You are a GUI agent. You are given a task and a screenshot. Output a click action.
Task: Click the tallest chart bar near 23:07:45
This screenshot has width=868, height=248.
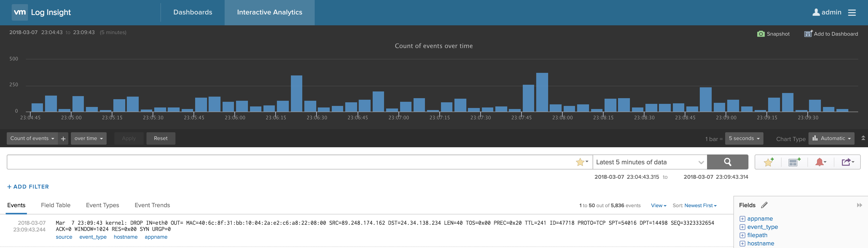[542, 92]
